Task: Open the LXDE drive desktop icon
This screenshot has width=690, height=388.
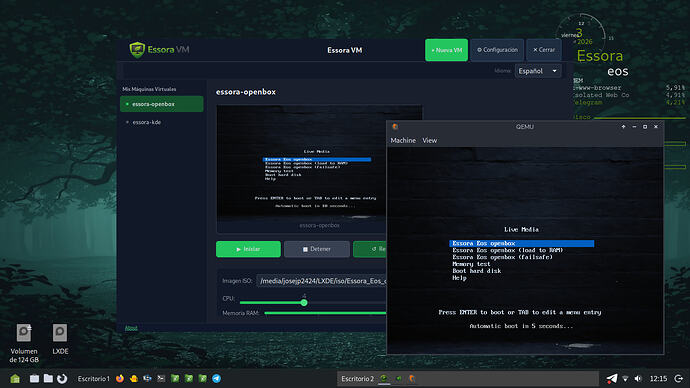Action: pyautogui.click(x=60, y=339)
